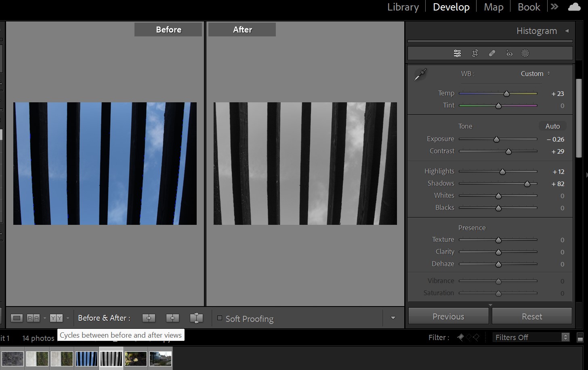Click the Shadows slider handle
The image size is (588, 370).
[x=527, y=184]
